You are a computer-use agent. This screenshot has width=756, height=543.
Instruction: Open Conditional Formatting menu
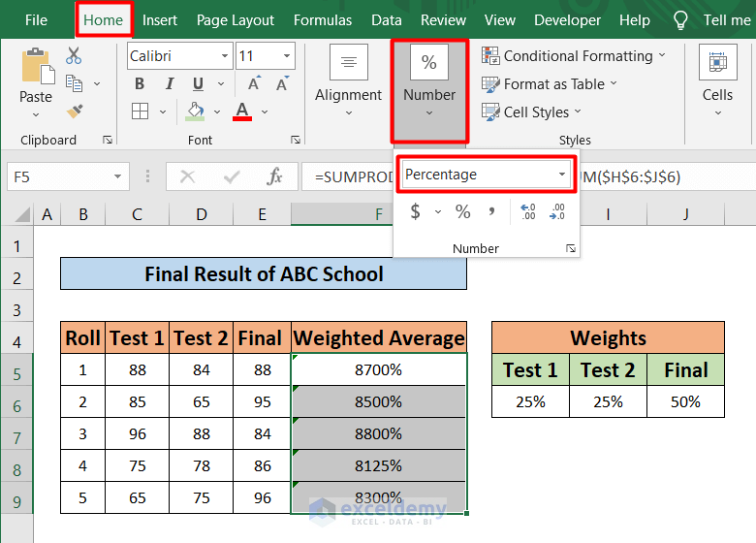pyautogui.click(x=574, y=56)
